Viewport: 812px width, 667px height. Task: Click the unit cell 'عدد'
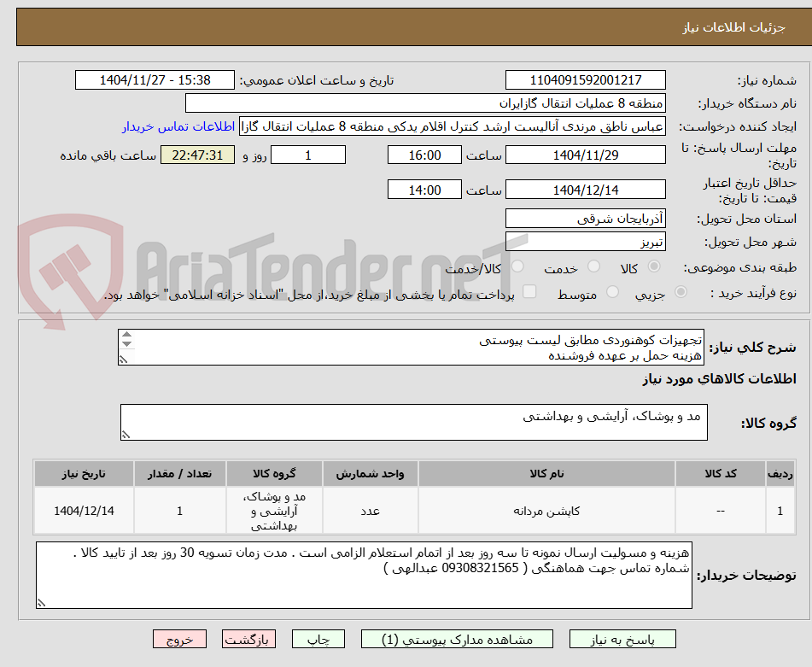coord(371,511)
